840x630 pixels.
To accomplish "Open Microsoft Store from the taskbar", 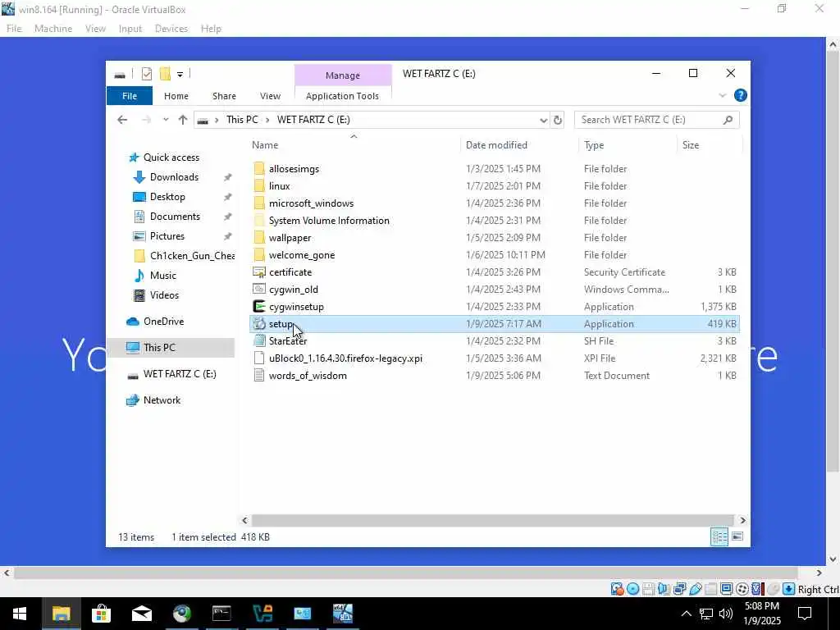I will [101, 614].
